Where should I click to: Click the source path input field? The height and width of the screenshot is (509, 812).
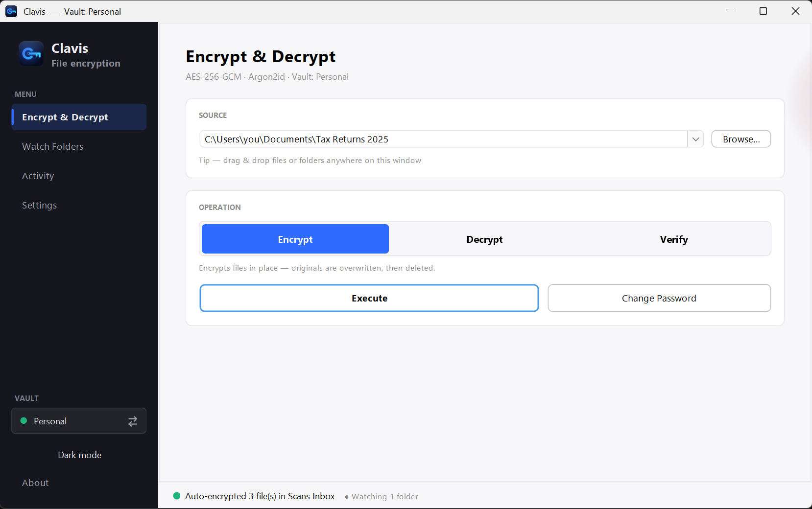click(x=444, y=139)
